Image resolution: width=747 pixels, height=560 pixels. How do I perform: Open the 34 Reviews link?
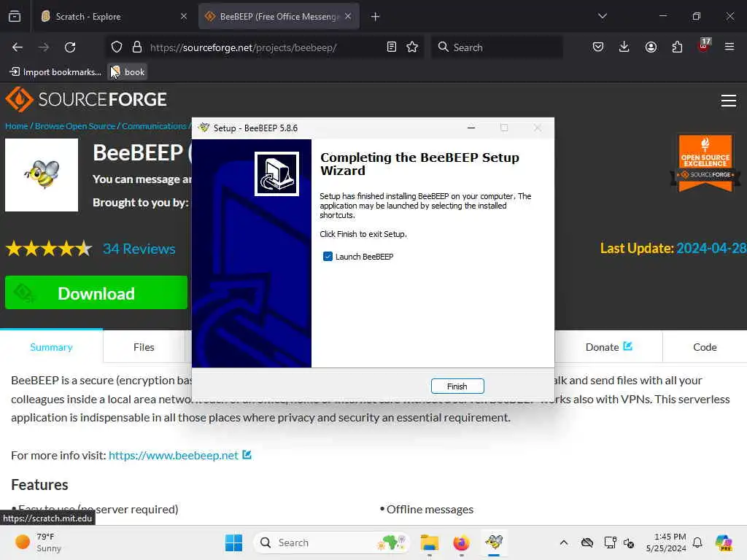pos(139,249)
